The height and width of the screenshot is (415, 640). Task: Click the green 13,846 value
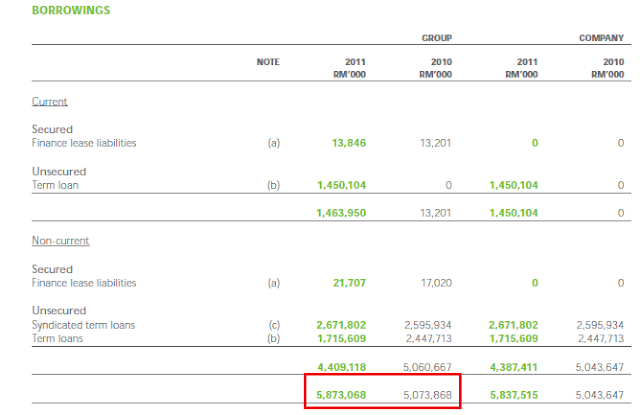(348, 143)
